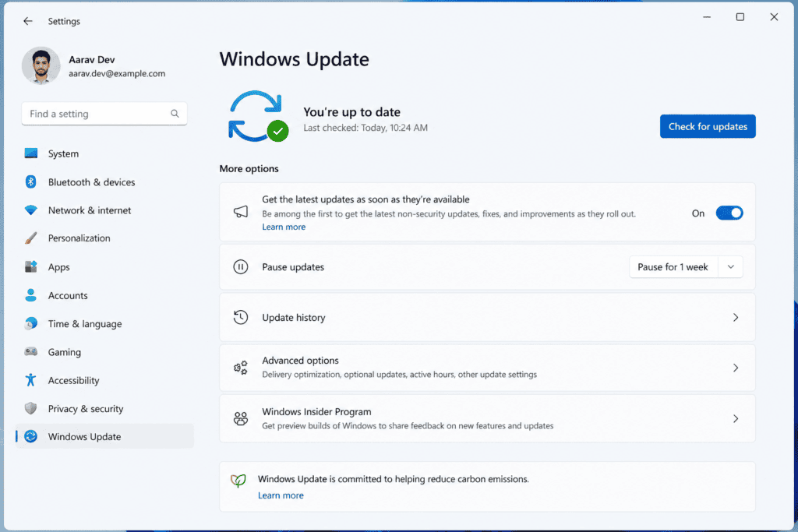Open Accessibility settings
Viewport: 798px width, 532px height.
click(x=104, y=380)
